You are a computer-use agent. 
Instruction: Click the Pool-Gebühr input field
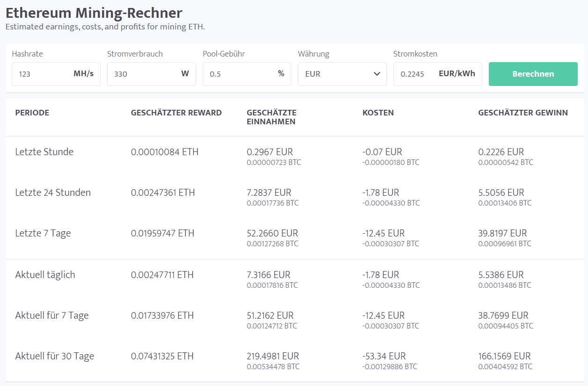click(247, 74)
